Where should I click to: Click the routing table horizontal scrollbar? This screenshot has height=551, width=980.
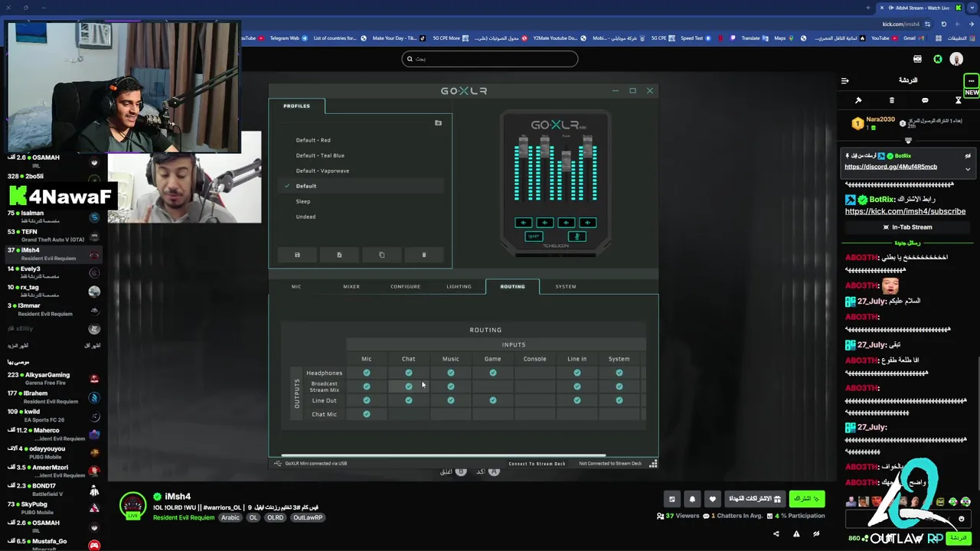tap(444, 455)
